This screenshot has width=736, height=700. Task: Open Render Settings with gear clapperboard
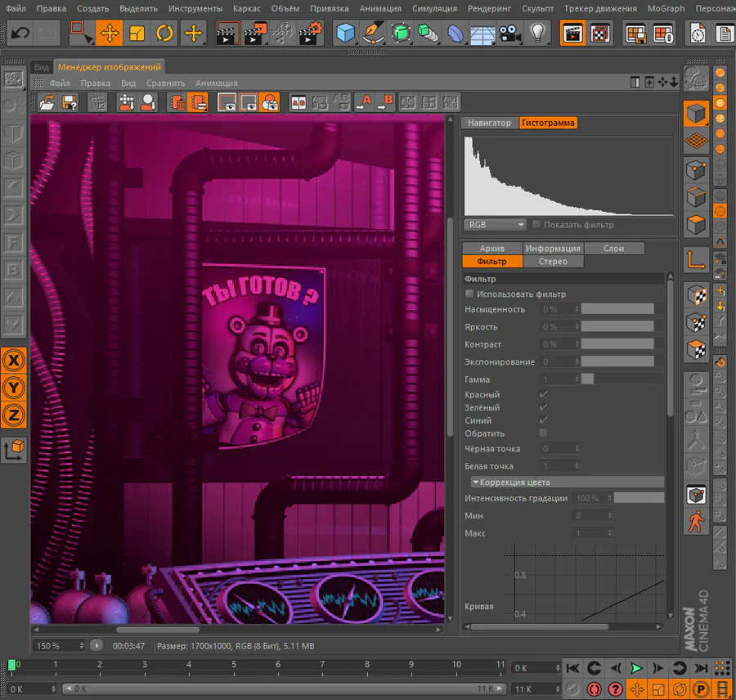coord(311,34)
